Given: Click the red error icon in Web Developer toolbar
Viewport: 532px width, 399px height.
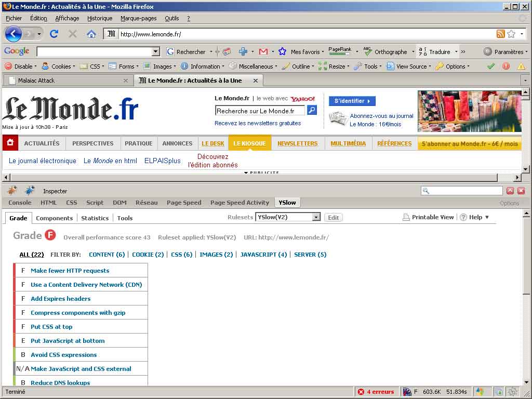Looking at the screenshot, I should (506, 66).
